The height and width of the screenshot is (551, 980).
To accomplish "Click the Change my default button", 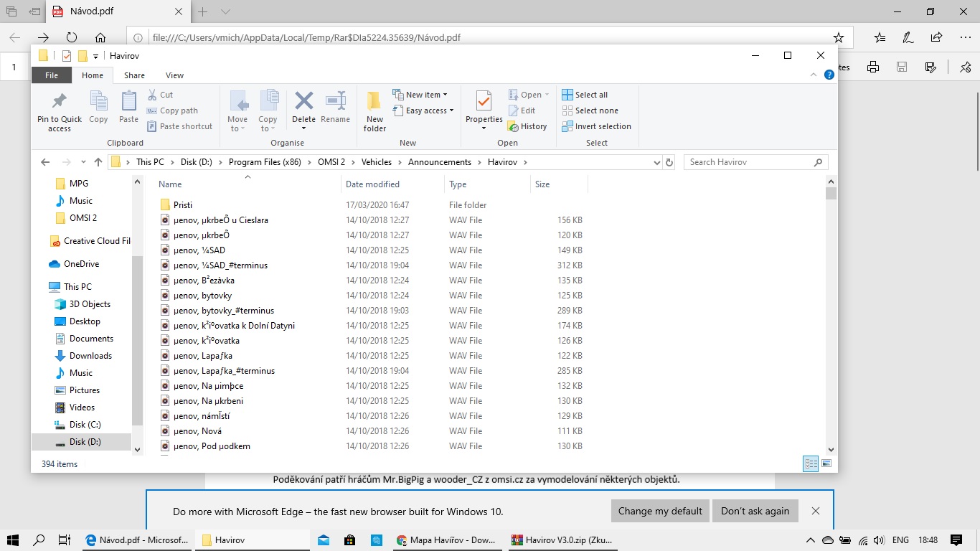I will 660,511.
